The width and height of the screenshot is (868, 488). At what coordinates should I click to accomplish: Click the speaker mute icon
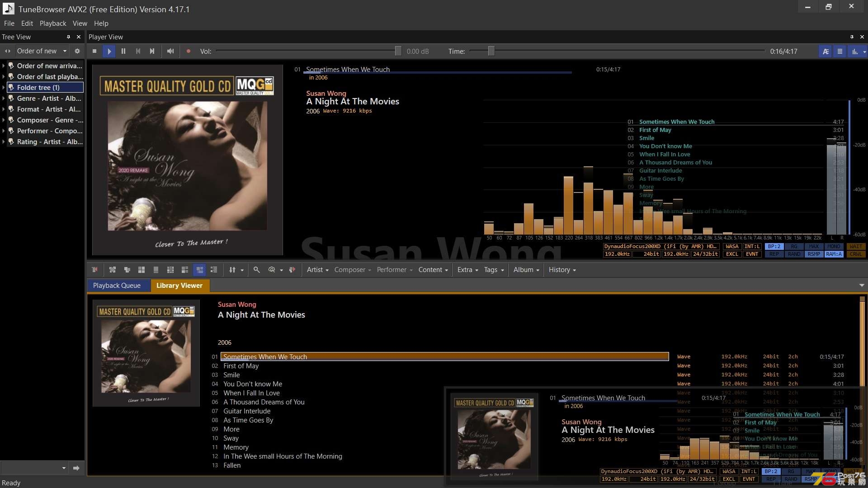pos(170,52)
